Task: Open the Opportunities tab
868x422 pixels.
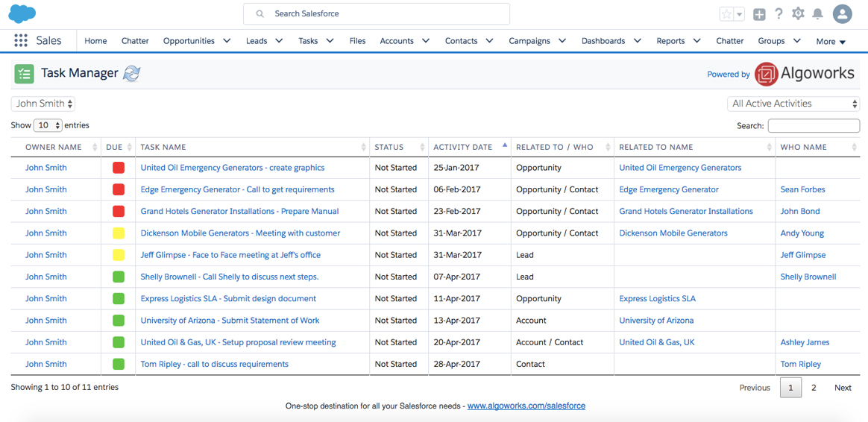Action: (x=189, y=41)
